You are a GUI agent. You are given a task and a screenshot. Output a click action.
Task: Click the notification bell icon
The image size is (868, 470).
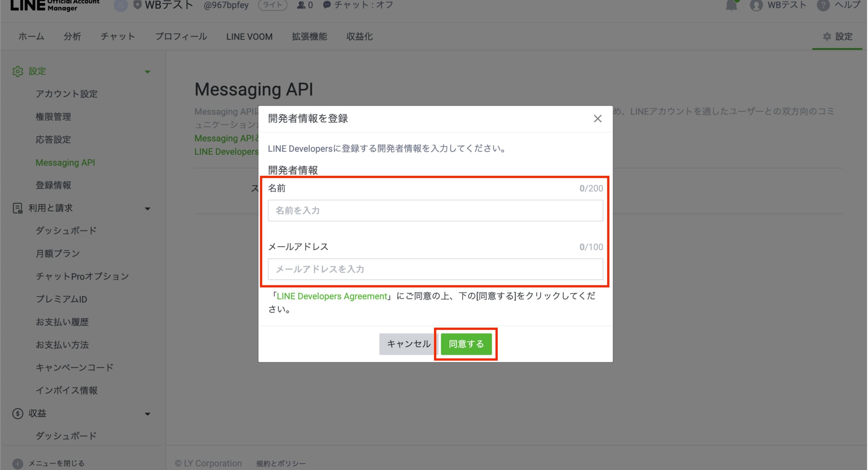731,6
